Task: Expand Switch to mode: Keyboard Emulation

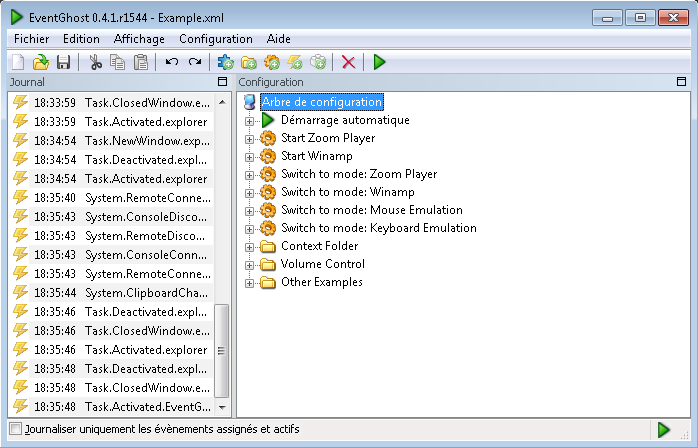Action: click(249, 229)
